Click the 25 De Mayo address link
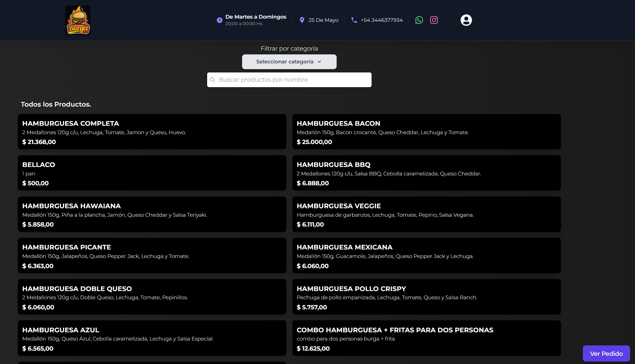Viewport: 635px width, 364px height. pos(323,20)
